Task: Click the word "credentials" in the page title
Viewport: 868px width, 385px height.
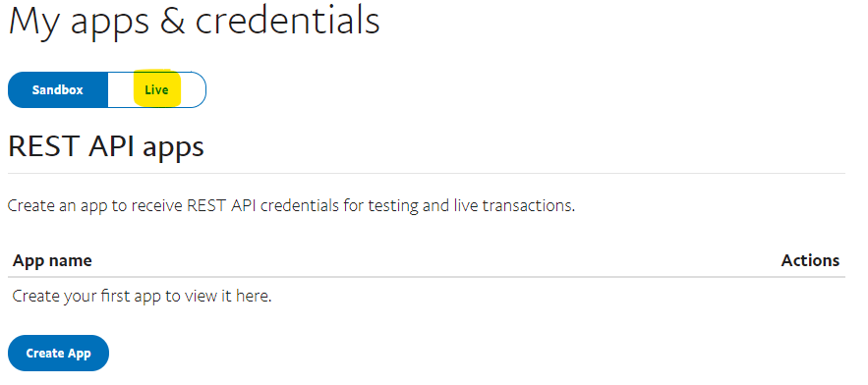Action: coord(288,21)
